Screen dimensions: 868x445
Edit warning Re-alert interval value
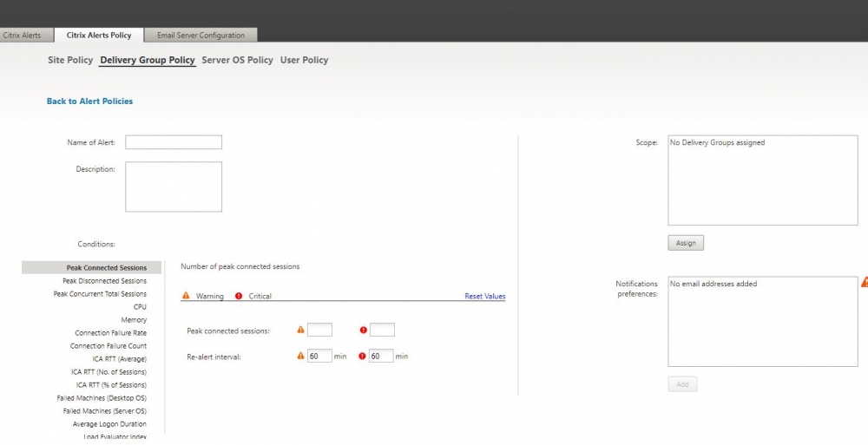tap(320, 356)
